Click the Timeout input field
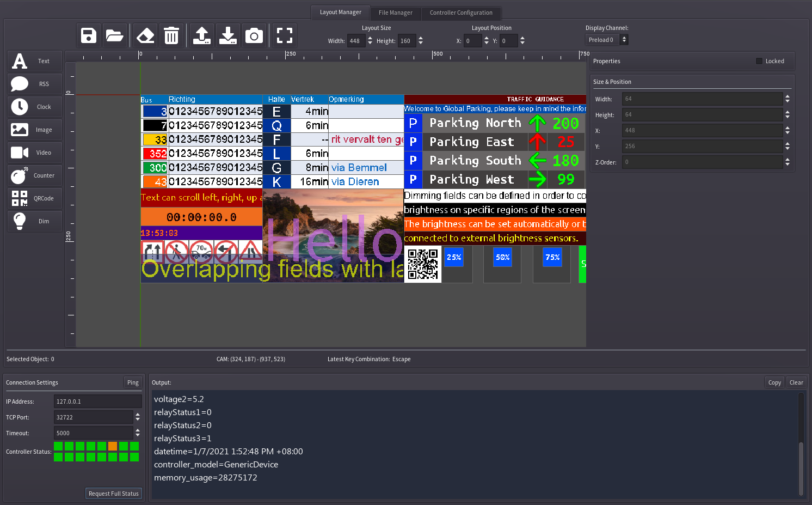812x505 pixels. [x=94, y=433]
